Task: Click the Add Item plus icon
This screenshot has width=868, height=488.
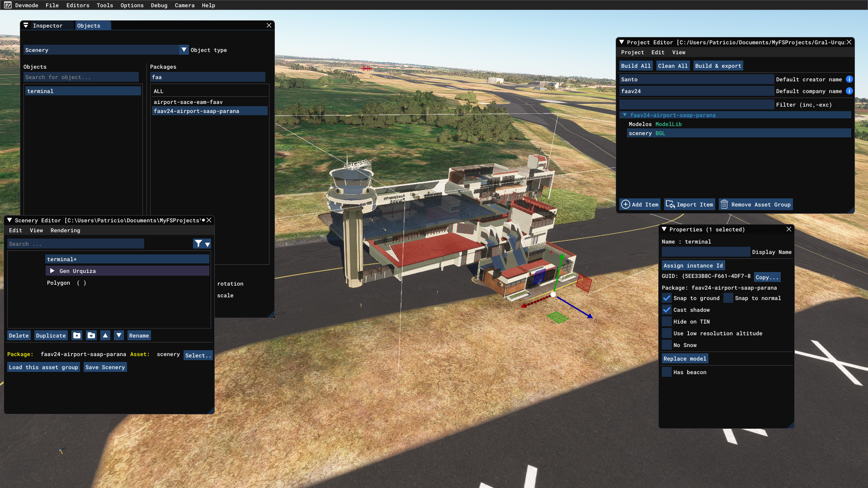Action: pos(625,204)
